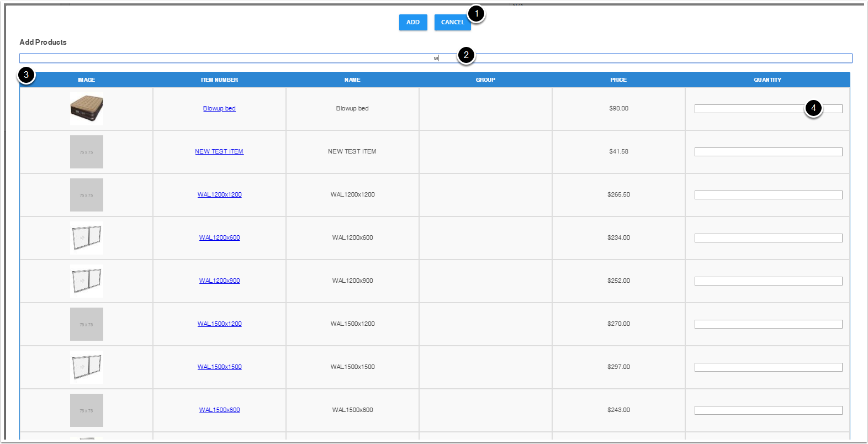
Task: Open the WAL1500x1200 item link
Action: [219, 324]
